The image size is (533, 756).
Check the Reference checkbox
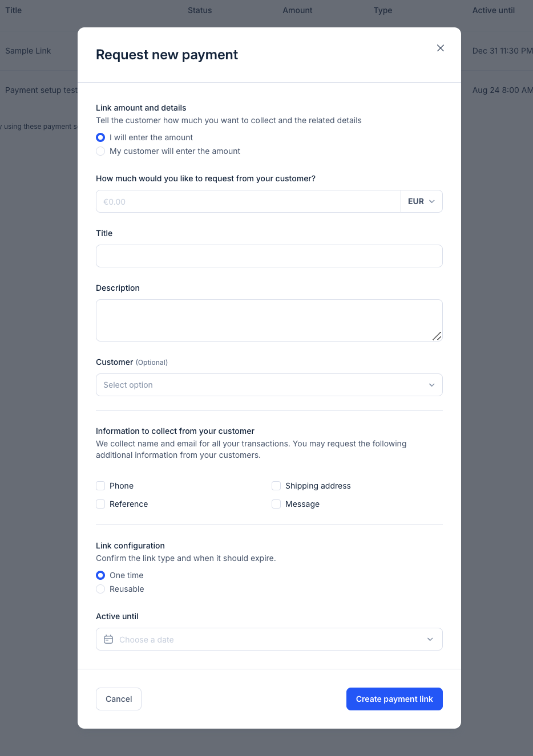pos(100,504)
